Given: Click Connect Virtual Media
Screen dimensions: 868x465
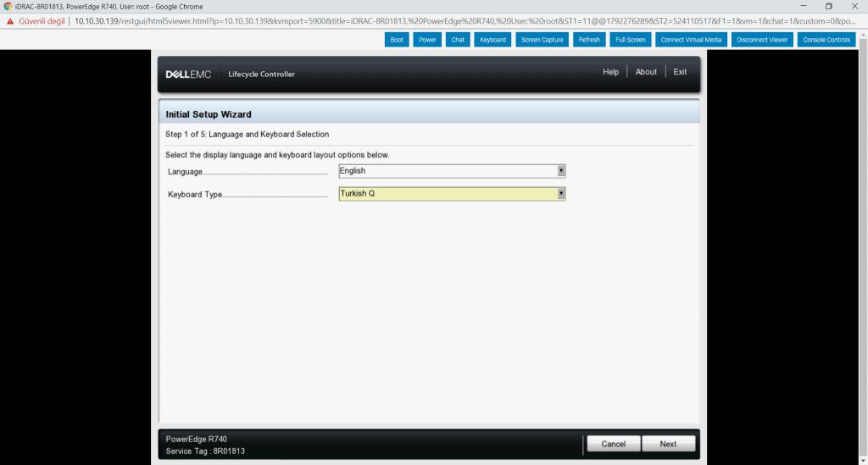Looking at the screenshot, I should (691, 40).
